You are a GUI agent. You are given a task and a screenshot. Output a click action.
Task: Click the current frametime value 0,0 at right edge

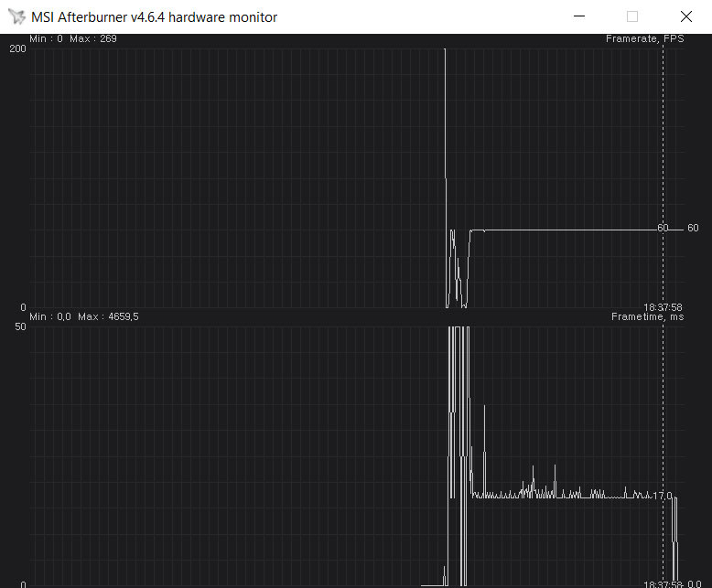point(695,584)
